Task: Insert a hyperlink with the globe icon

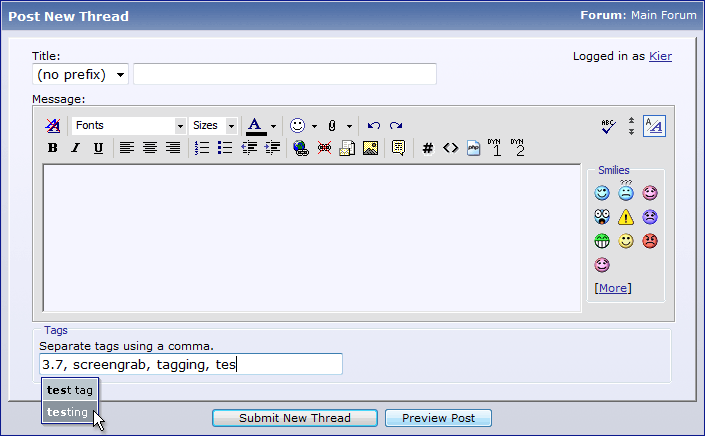Action: (x=300, y=148)
